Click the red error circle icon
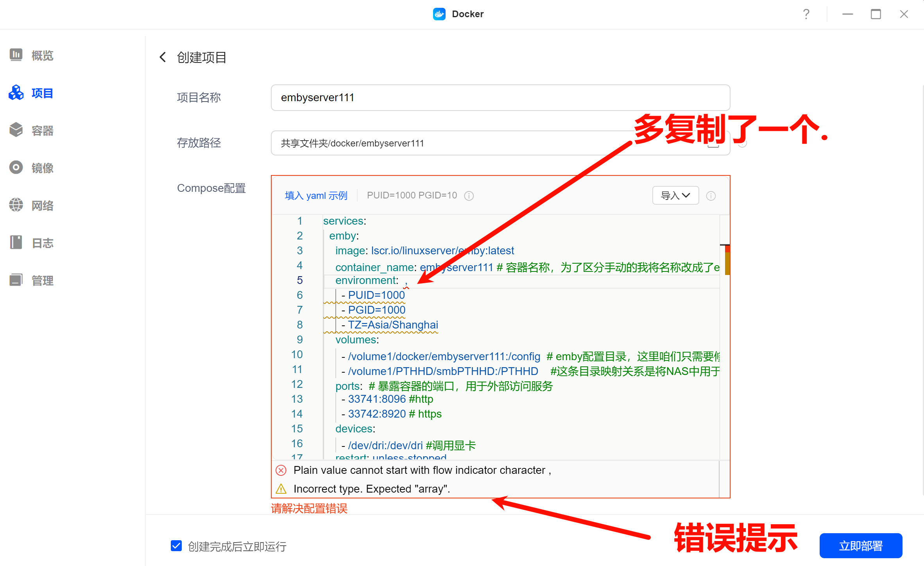The image size is (924, 566). pyautogui.click(x=281, y=470)
